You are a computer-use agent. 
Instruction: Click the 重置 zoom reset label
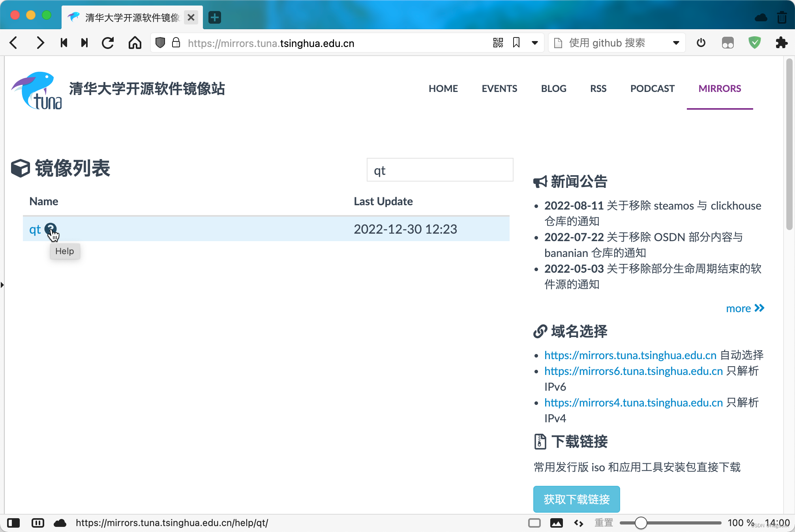pos(603,523)
